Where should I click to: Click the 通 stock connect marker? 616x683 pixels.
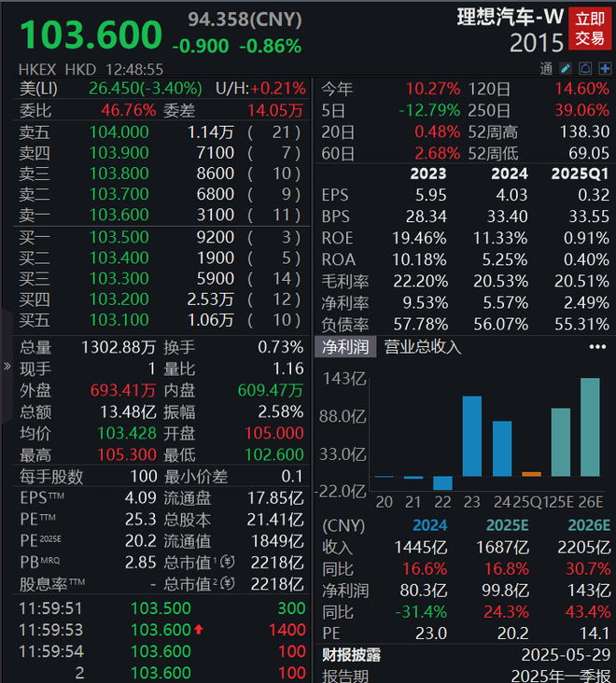pyautogui.click(x=546, y=68)
